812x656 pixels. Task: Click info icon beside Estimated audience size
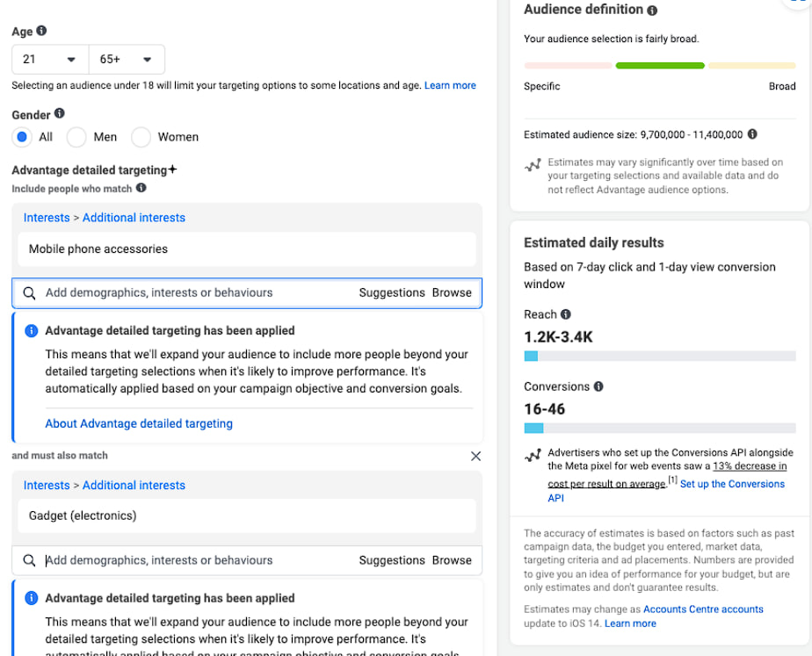[752, 134]
